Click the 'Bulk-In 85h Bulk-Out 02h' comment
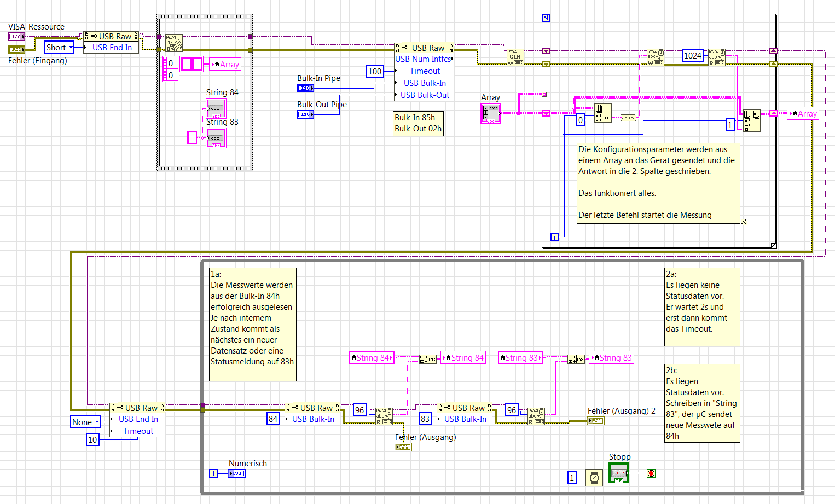This screenshot has width=835, height=504. [419, 123]
